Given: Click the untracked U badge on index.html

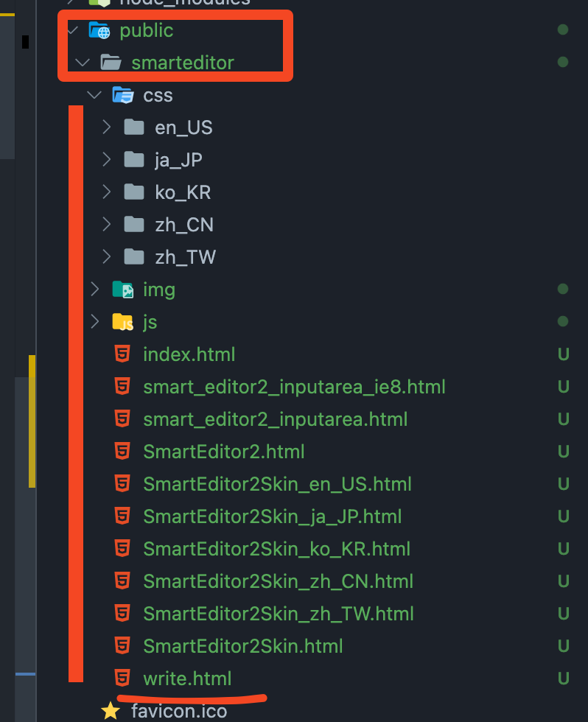Looking at the screenshot, I should click(563, 354).
